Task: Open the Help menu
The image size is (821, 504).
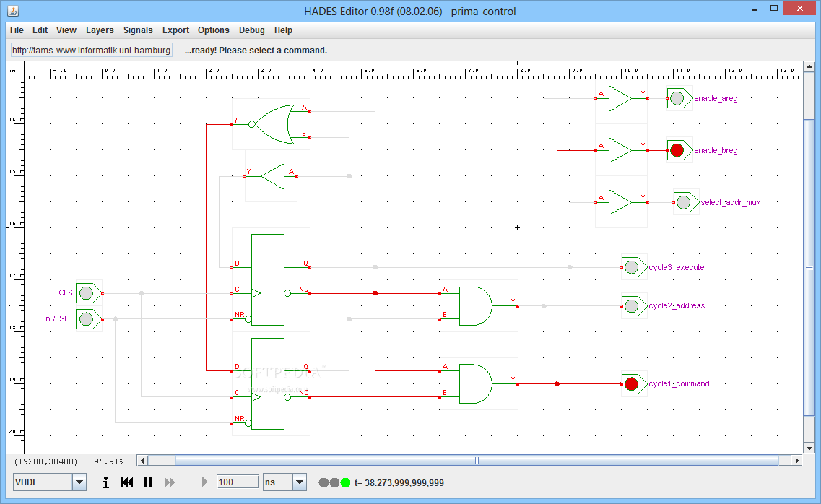Action: (x=283, y=30)
